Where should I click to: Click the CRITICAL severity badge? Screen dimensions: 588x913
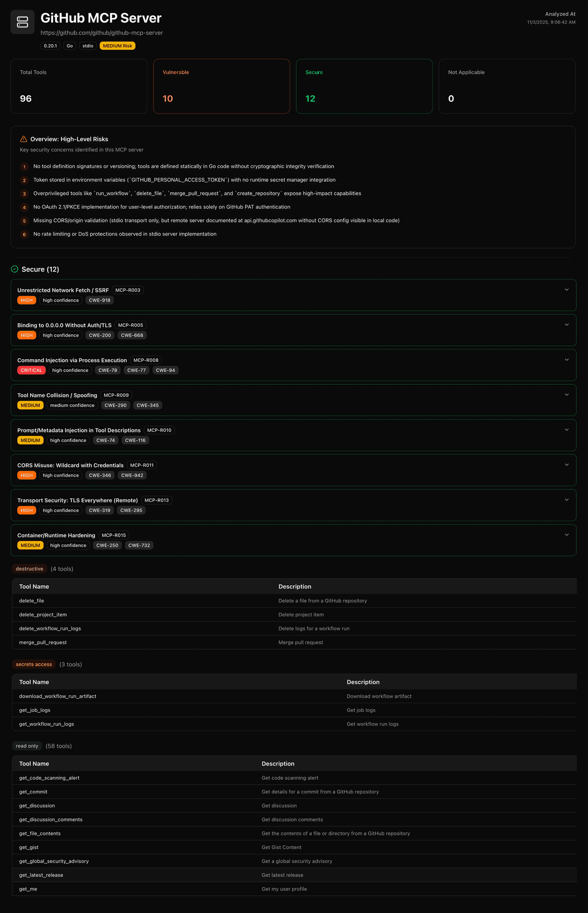[x=32, y=370]
